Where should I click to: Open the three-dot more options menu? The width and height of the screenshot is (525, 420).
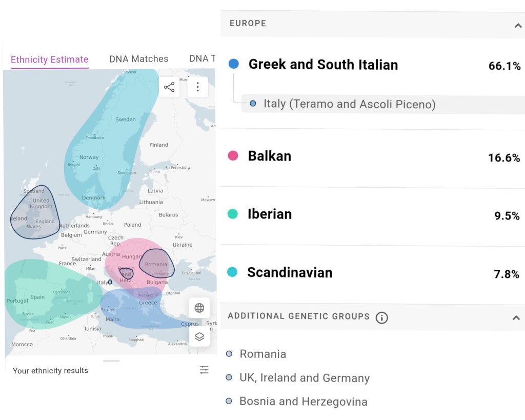[x=197, y=87]
